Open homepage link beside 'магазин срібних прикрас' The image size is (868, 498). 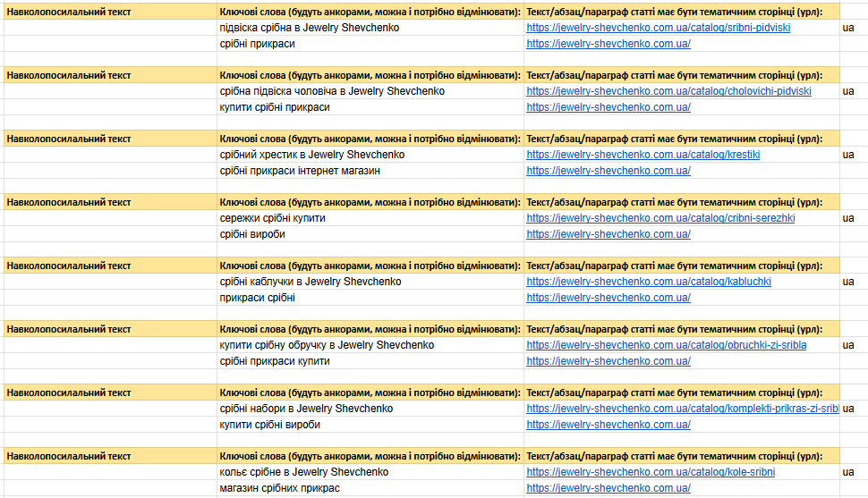608,488
